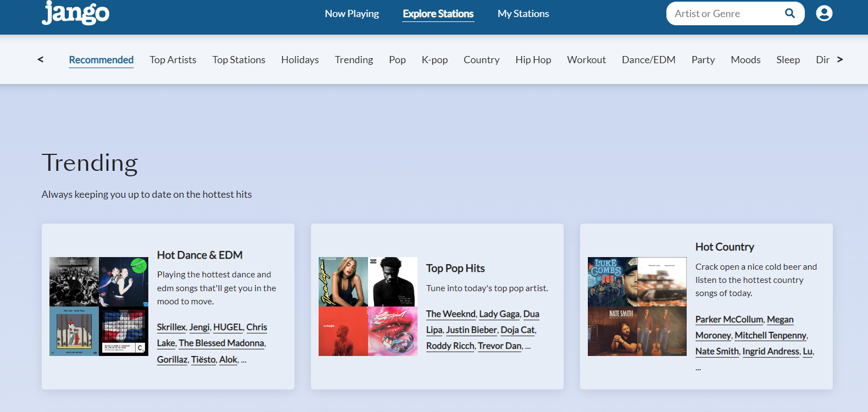Click the Lady Gaga artist link

click(x=499, y=314)
